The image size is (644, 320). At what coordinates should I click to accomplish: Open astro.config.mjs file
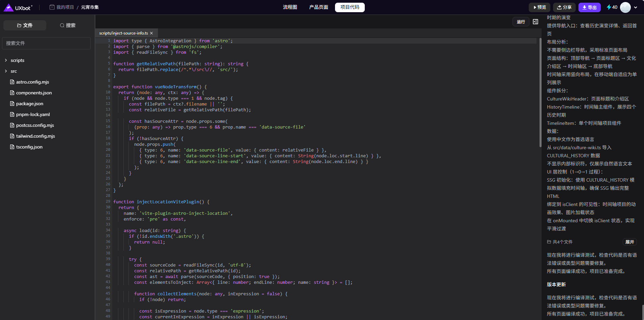tap(32, 82)
